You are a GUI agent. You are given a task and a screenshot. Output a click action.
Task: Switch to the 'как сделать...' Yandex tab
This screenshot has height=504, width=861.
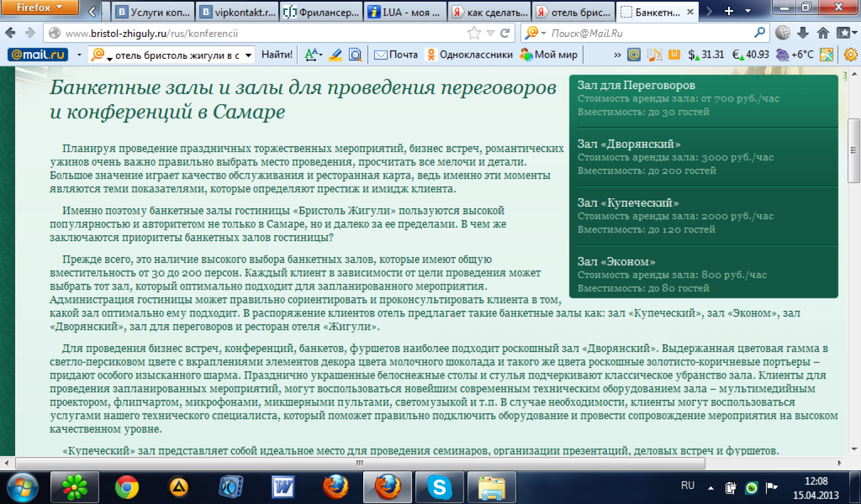pos(489,12)
